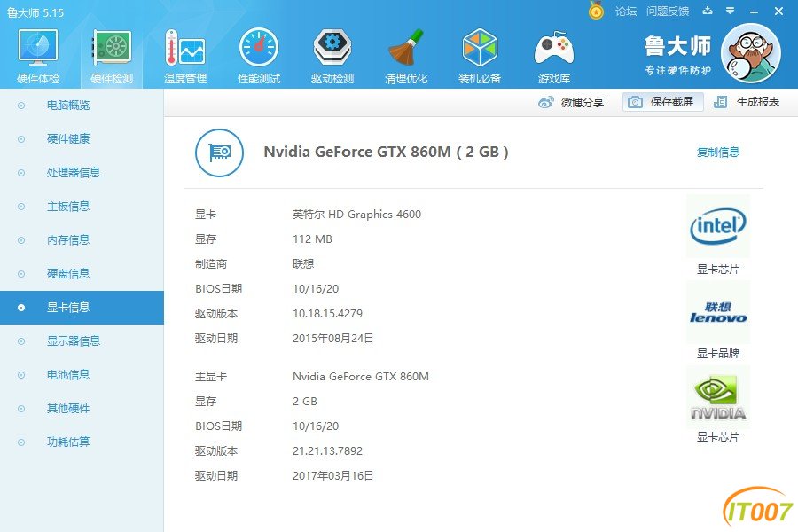The image size is (798, 532).
Task: Open 装机必备 essential software
Action: tap(480, 56)
